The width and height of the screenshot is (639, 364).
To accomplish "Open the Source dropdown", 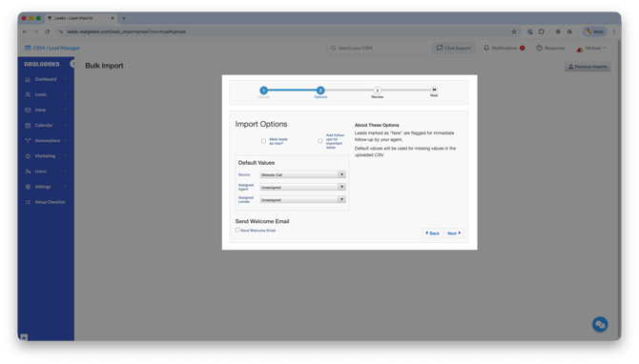I will tap(302, 174).
